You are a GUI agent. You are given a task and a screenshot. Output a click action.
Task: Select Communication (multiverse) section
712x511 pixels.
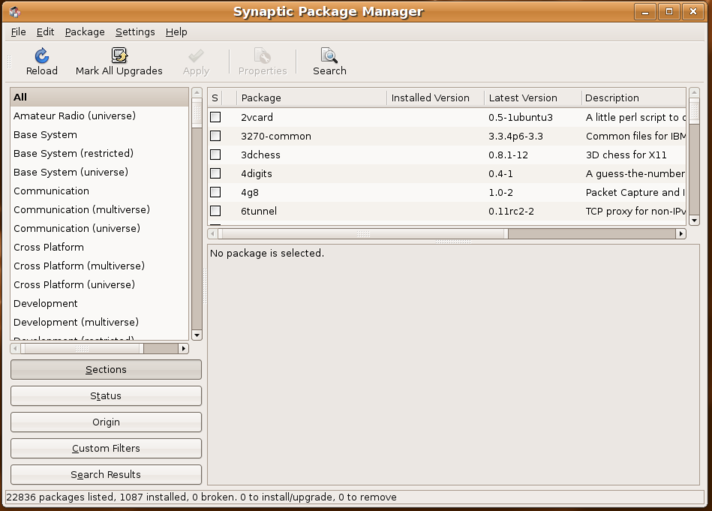tap(99, 209)
